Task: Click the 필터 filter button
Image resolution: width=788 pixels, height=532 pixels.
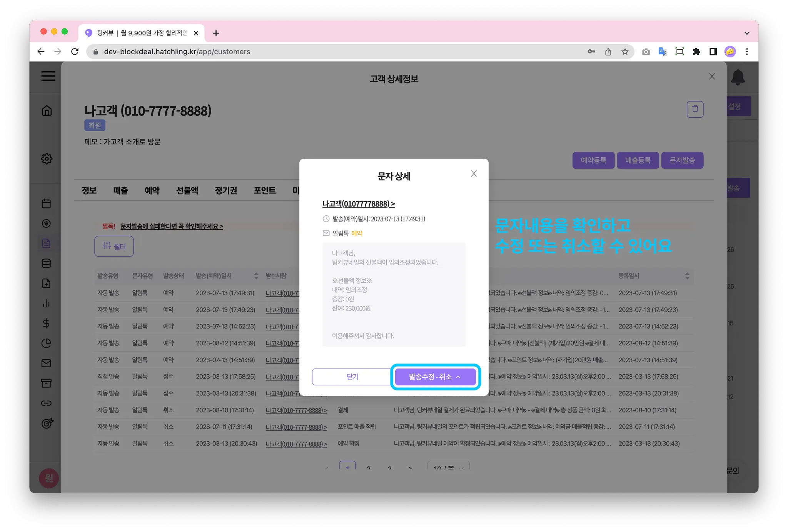Action: 114,246
